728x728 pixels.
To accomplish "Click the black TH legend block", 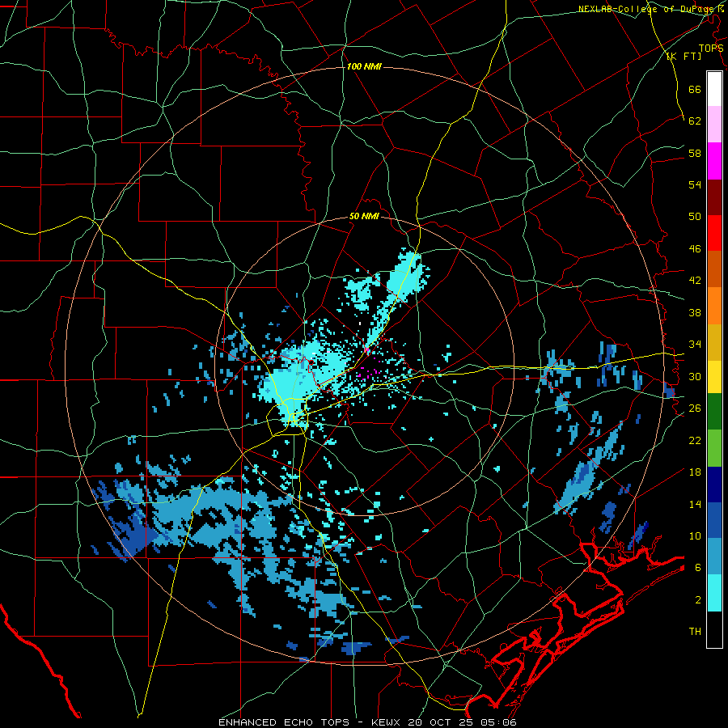I will (x=714, y=629).
